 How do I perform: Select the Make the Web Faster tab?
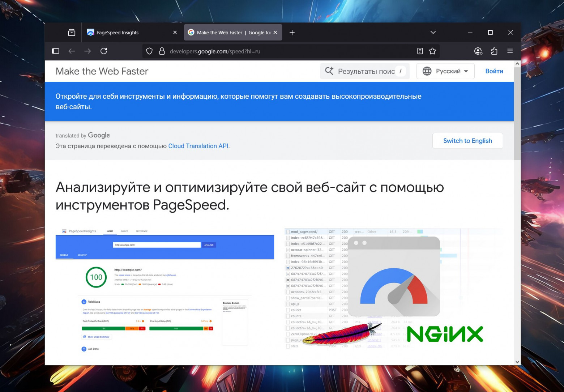coord(228,32)
